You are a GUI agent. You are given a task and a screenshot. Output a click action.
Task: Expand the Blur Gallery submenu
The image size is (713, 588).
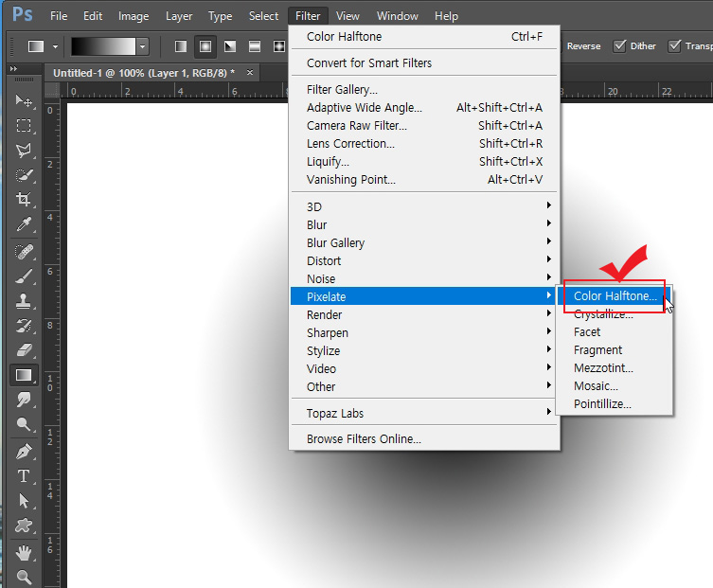tap(425, 242)
